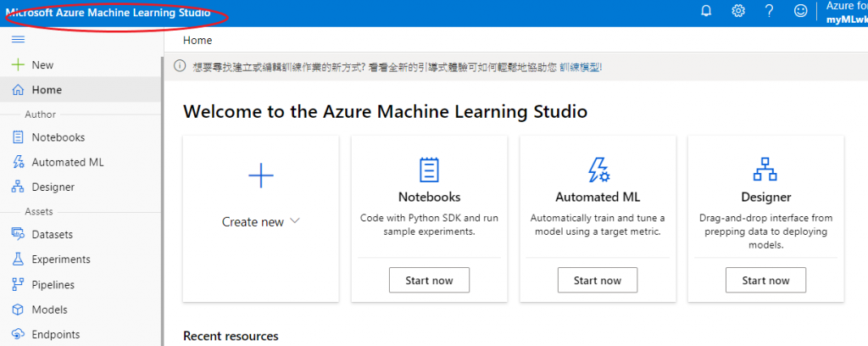The image size is (868, 346).
Task: Open Datasets from the Assets section
Action: (x=52, y=234)
